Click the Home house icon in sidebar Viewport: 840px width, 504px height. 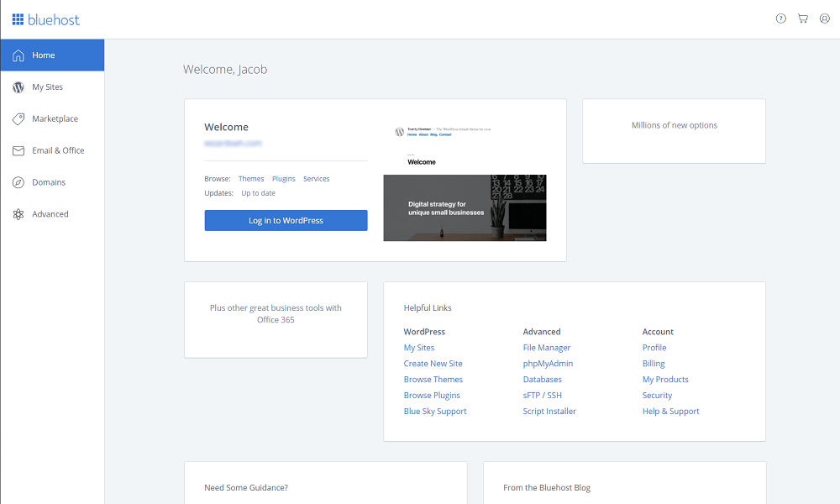18,55
